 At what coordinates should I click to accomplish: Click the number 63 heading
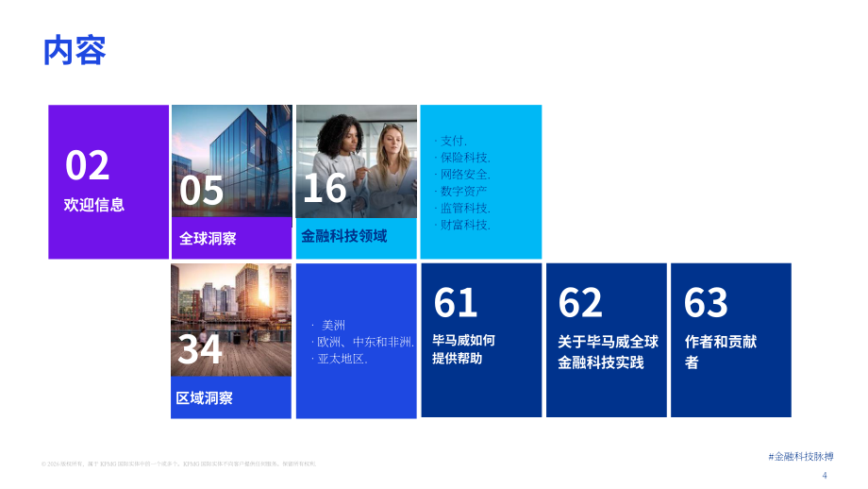point(706,302)
